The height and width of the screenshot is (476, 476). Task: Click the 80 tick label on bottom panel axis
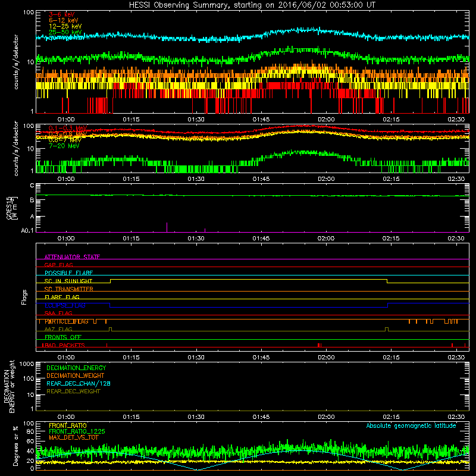coord(30,431)
